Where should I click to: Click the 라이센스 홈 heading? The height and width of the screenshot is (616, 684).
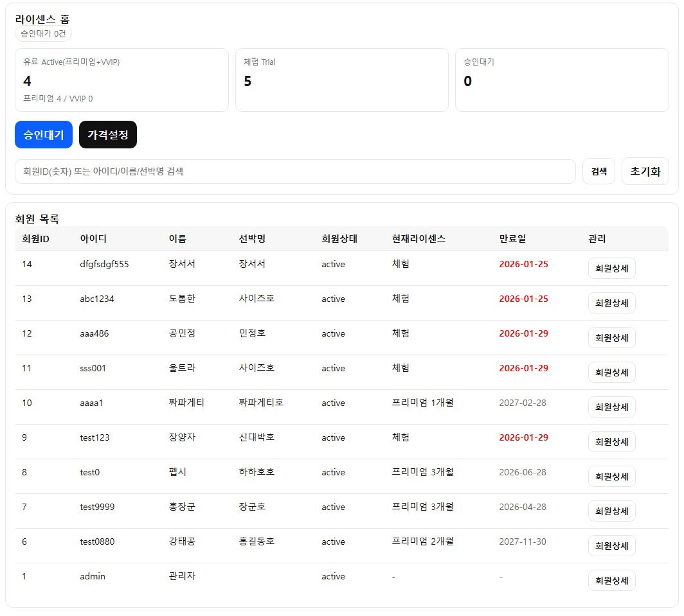tap(42, 19)
